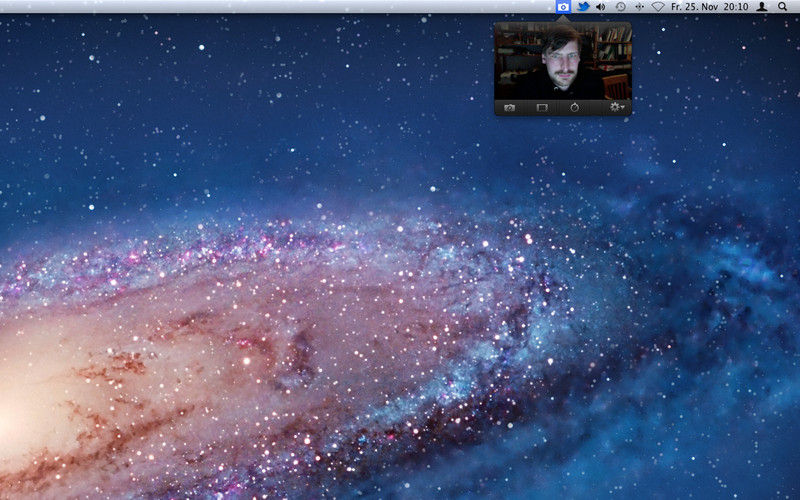Image resolution: width=800 pixels, height=500 pixels.
Task: Open the volume speaker menu
Action: 601,7
